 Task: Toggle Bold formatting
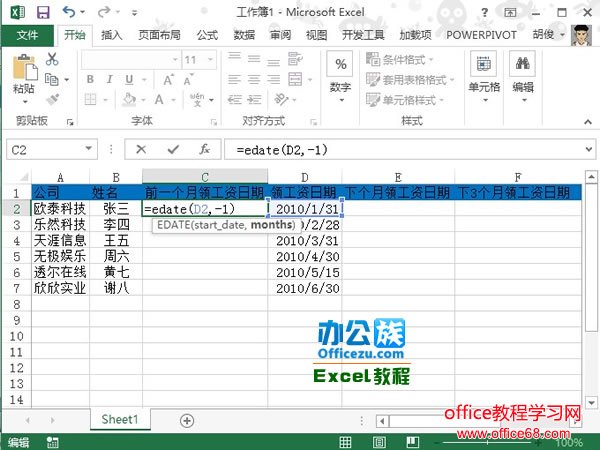pyautogui.click(x=90, y=79)
